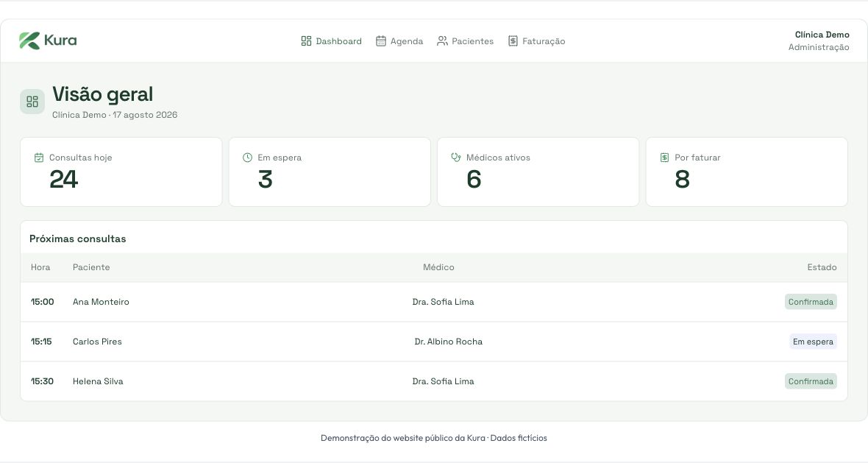The image size is (868, 463).
Task: Select patient Carlos Pires
Action: pos(97,342)
